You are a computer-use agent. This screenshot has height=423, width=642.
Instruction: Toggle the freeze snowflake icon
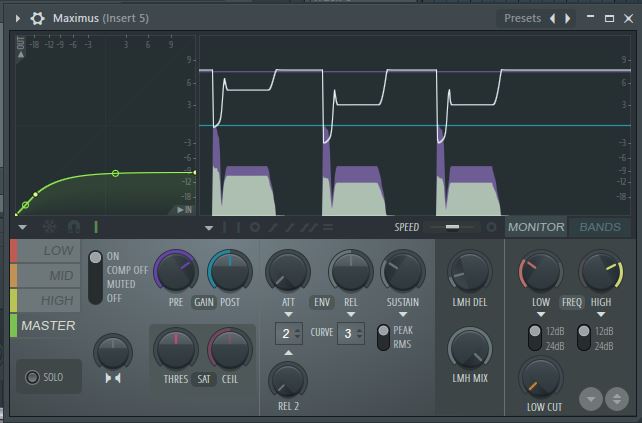49,227
